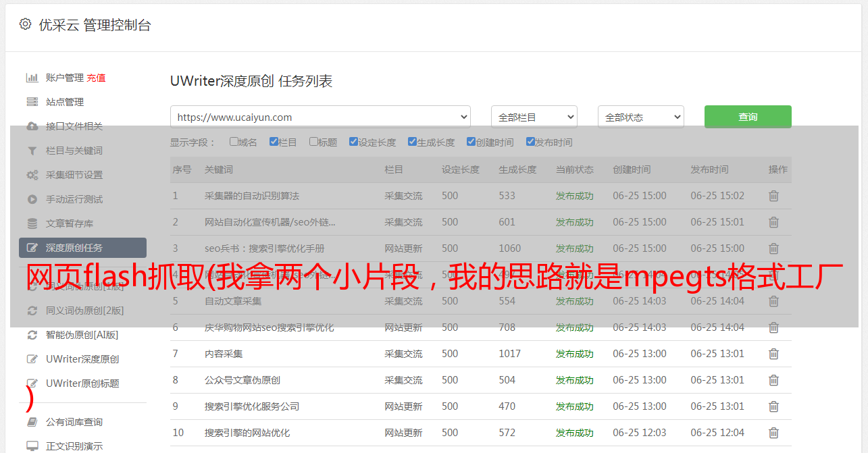Uncheck the 发布时间 checkbox

click(530, 142)
